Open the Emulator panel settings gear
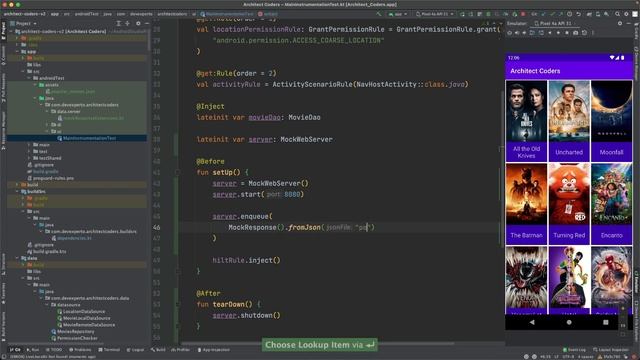 pyautogui.click(x=620, y=23)
